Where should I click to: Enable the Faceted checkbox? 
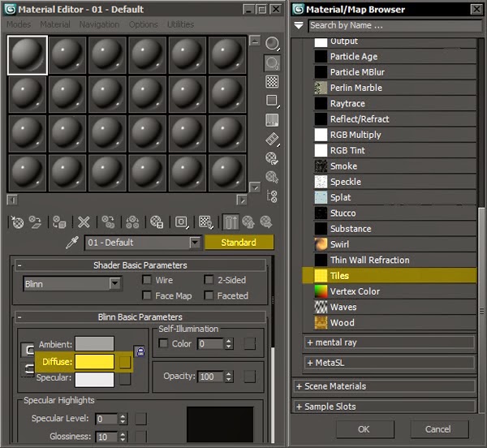pyautogui.click(x=209, y=295)
